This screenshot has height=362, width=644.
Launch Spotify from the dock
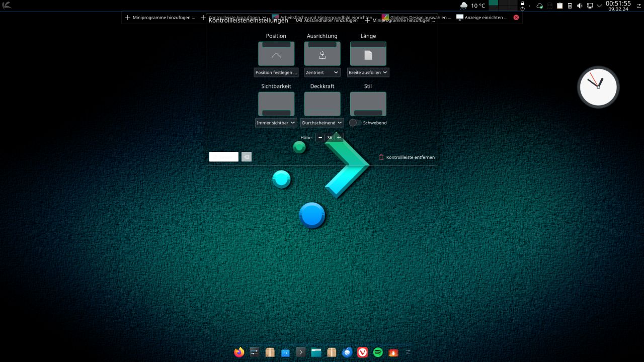[378, 352]
